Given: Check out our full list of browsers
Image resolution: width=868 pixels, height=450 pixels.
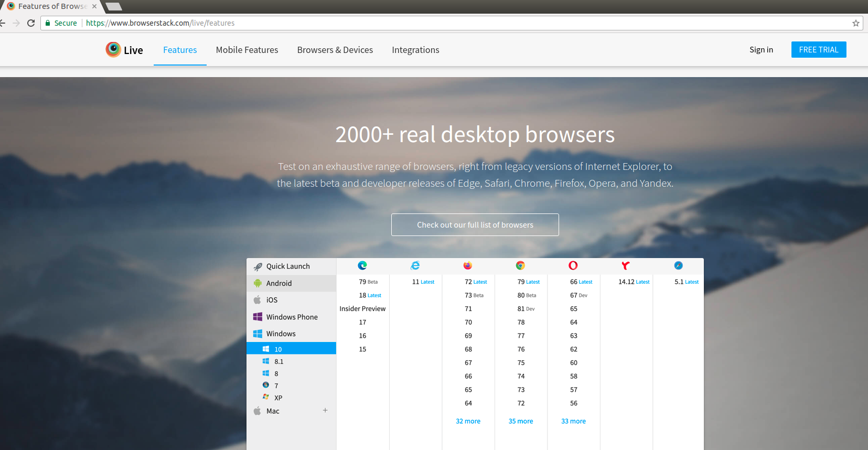Looking at the screenshot, I should point(475,224).
